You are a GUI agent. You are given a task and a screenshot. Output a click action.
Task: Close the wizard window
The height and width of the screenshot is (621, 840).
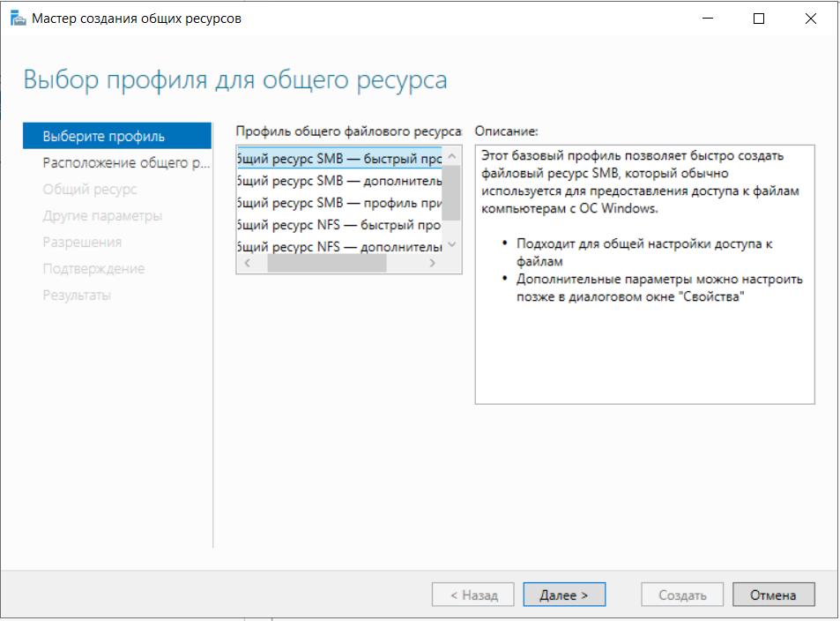pos(811,19)
